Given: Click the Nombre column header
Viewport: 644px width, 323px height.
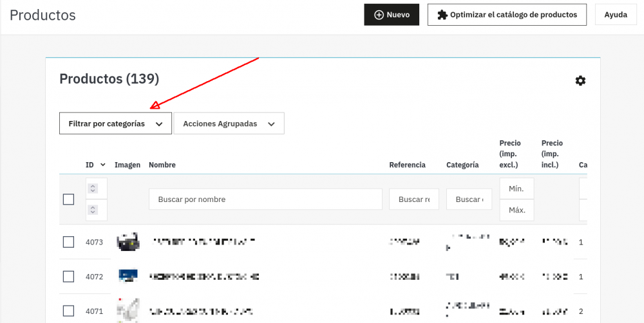Looking at the screenshot, I should click(162, 165).
